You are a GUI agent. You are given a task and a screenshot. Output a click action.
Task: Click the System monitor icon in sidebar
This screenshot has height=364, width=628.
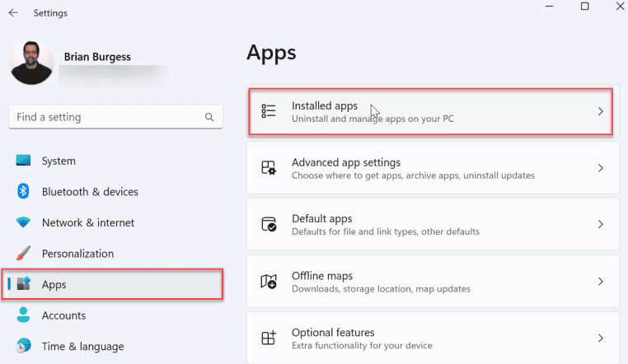point(24,161)
